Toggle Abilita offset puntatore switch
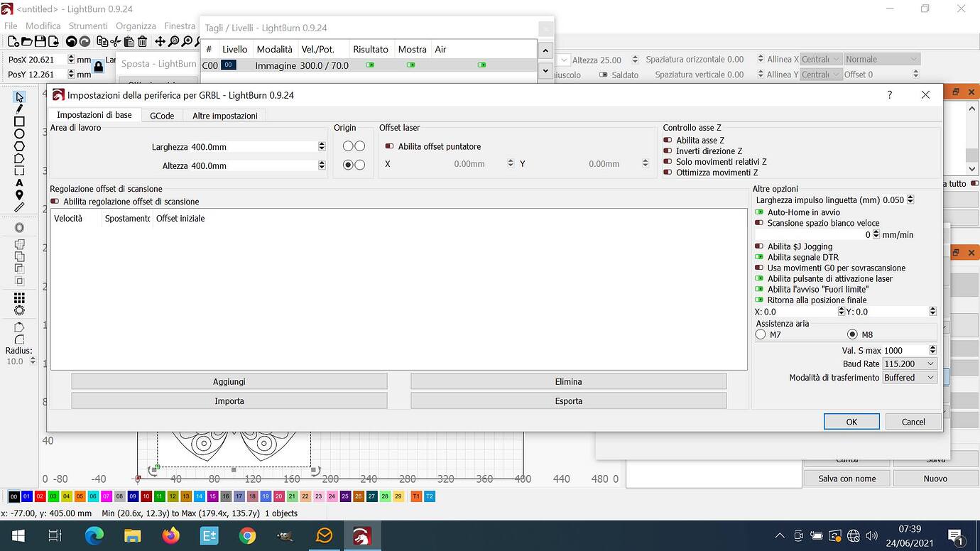 [x=389, y=146]
